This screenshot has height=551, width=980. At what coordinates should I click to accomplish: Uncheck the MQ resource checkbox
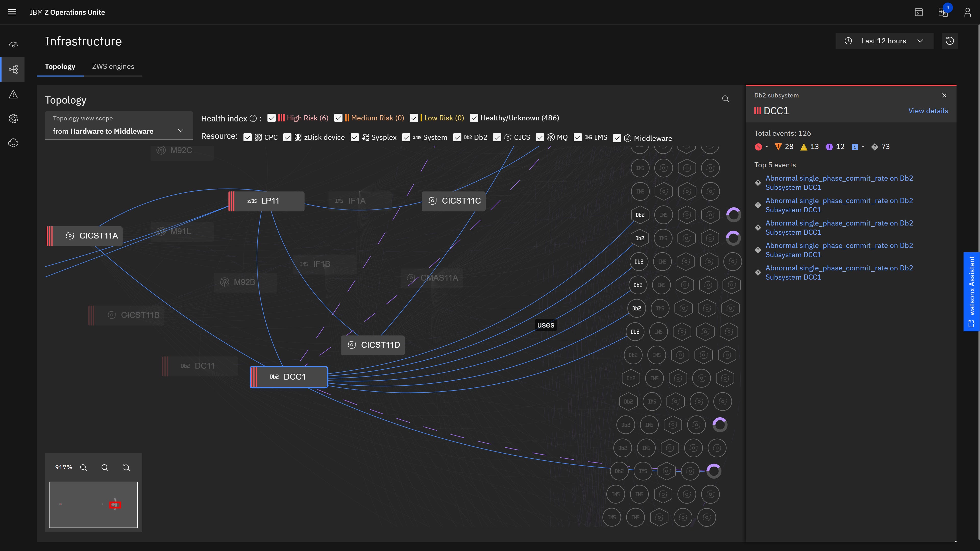[540, 137]
